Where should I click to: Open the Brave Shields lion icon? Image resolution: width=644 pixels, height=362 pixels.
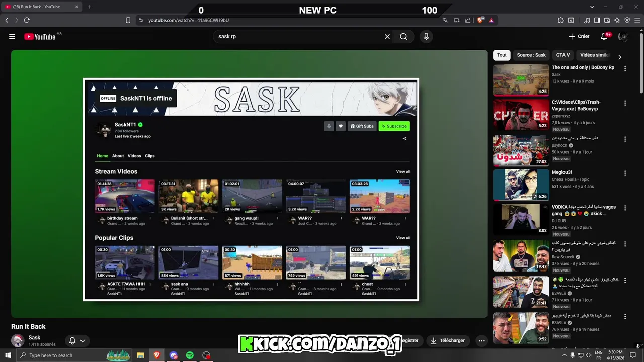coord(480,20)
